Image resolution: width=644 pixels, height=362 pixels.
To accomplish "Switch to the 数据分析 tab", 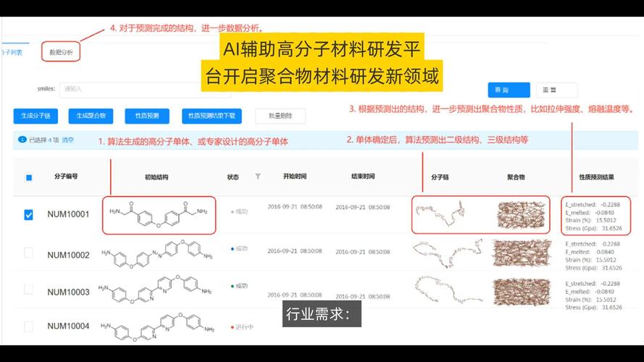I will coord(61,52).
